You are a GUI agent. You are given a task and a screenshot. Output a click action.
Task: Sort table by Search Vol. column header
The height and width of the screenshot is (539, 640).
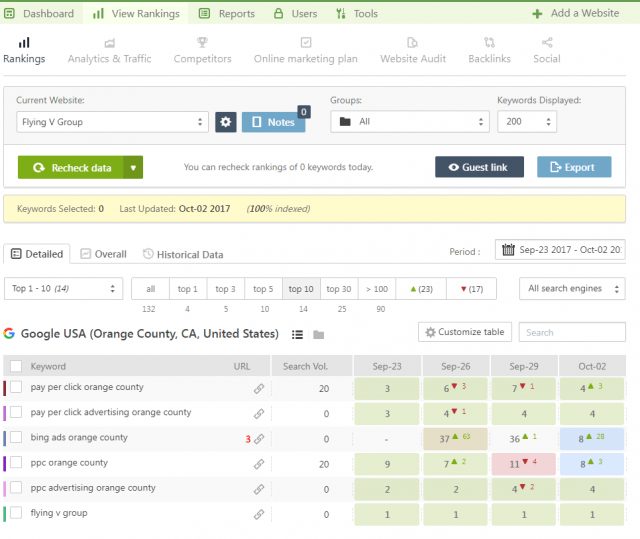(x=305, y=366)
